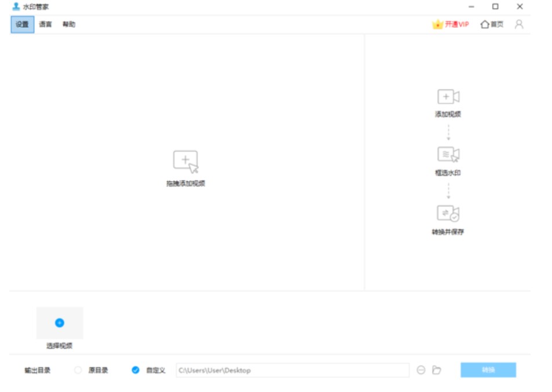Click the 框选水印 step icon

coord(448,155)
